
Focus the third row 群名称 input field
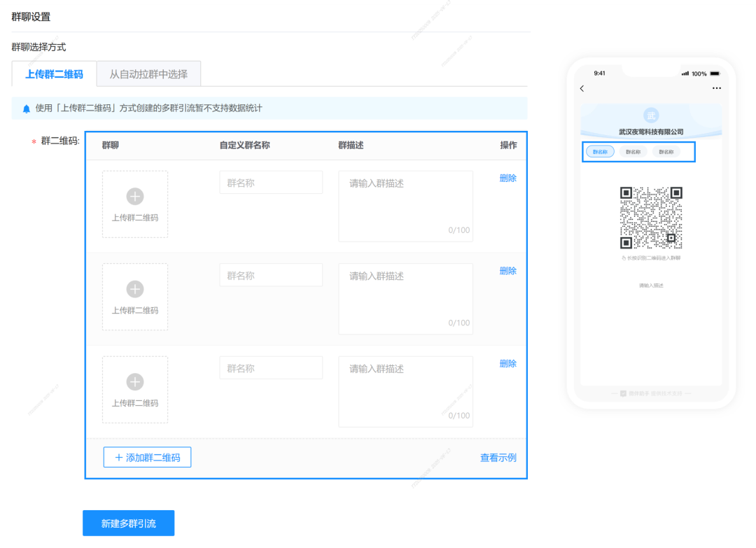pyautogui.click(x=271, y=368)
